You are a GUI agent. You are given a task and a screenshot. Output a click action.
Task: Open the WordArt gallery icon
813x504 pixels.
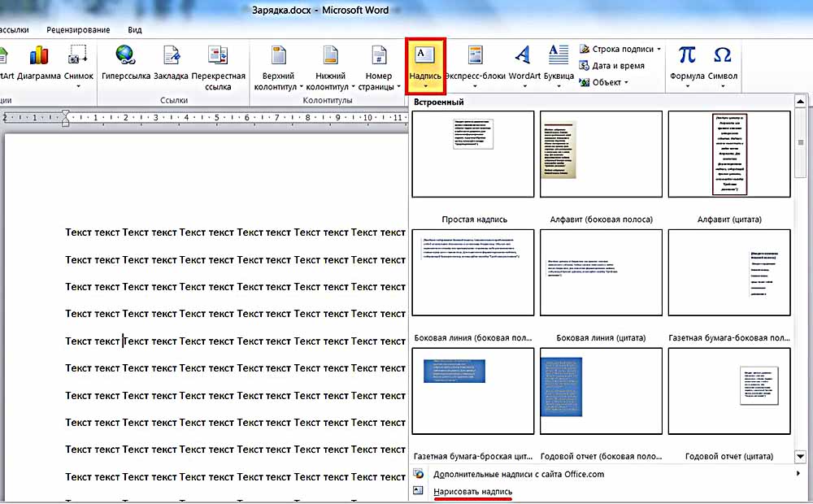pos(524,55)
